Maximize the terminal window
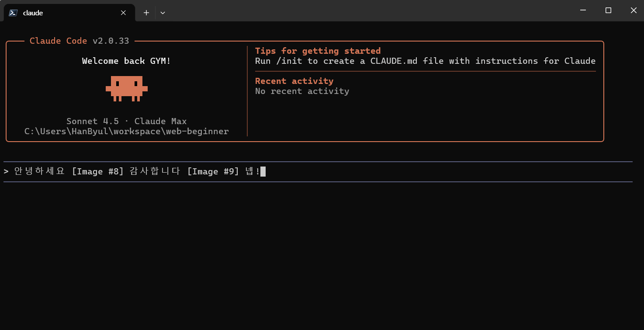 point(608,10)
